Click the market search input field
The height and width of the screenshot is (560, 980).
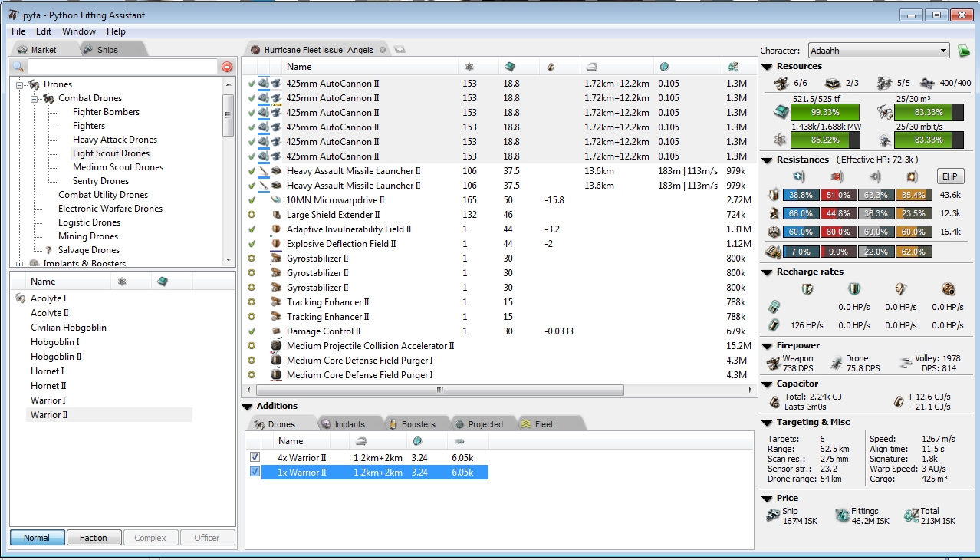121,67
